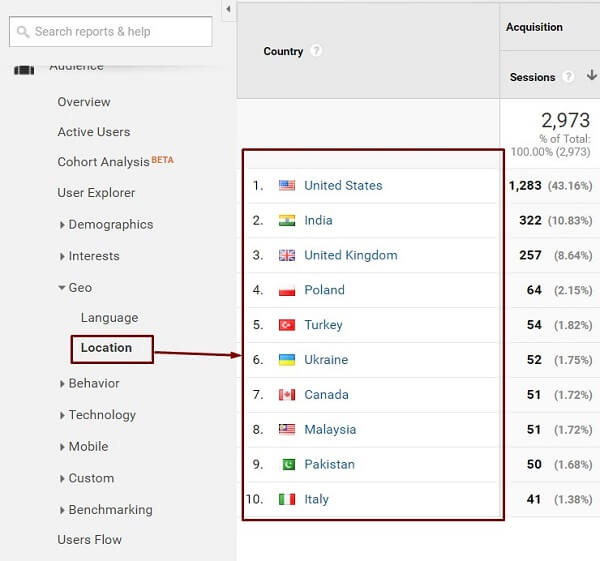Screen dimensions: 600x561
Task: Open the Audience section icon
Action: click(24, 70)
